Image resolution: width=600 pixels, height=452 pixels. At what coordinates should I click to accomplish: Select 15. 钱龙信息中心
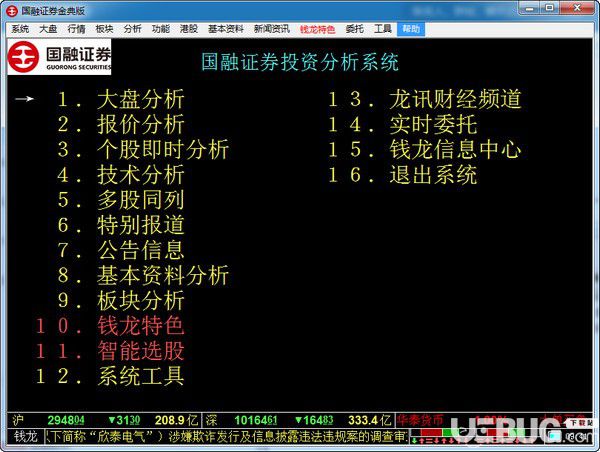425,149
